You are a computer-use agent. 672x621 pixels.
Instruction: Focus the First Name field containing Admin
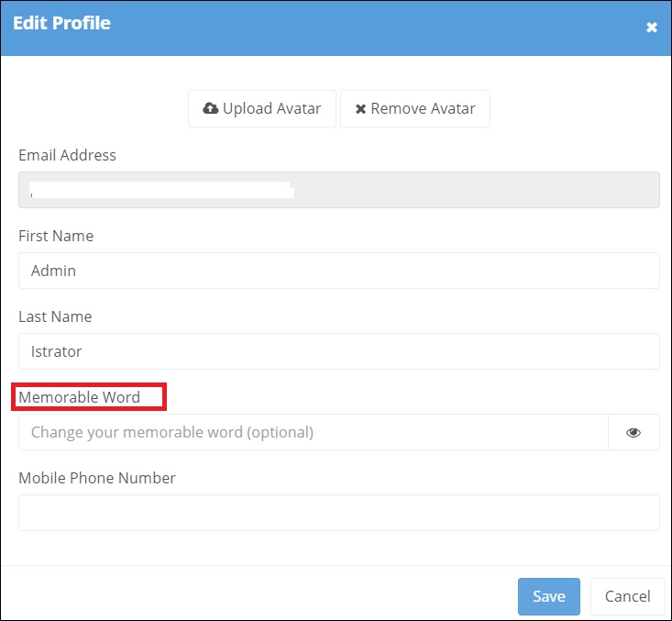pyautogui.click(x=338, y=271)
